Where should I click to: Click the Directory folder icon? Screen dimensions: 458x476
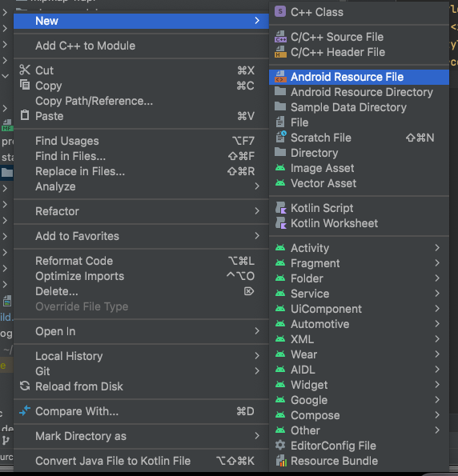click(280, 152)
